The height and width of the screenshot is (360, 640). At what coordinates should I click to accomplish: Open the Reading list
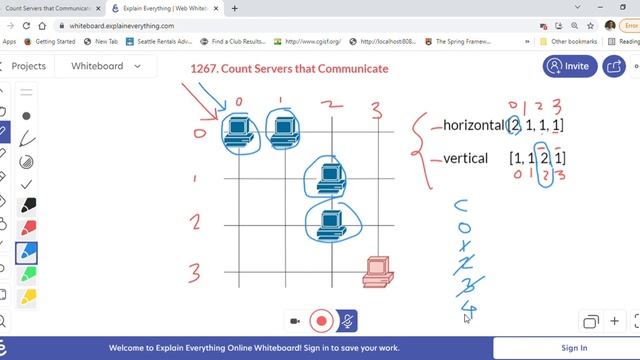pos(624,42)
